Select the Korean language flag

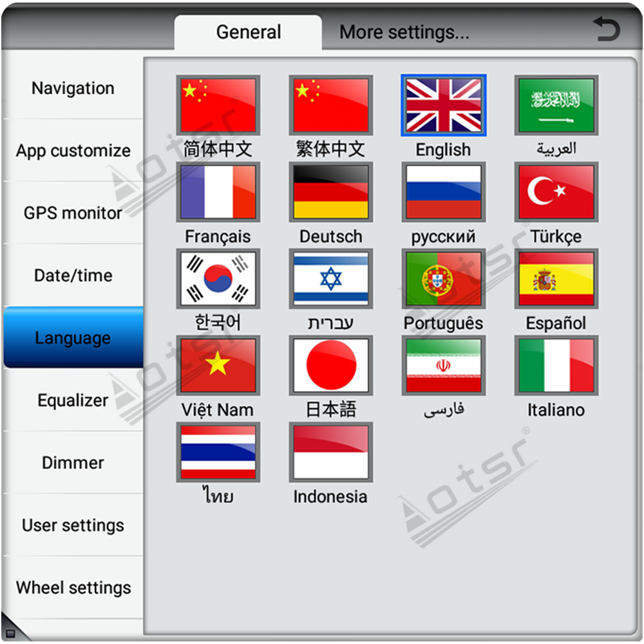tap(218, 278)
